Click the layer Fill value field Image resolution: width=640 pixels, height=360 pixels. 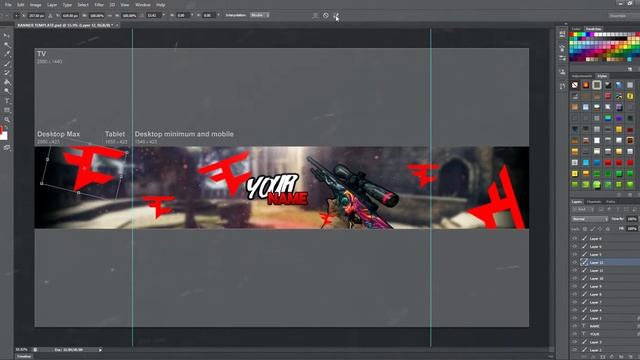[631, 229]
